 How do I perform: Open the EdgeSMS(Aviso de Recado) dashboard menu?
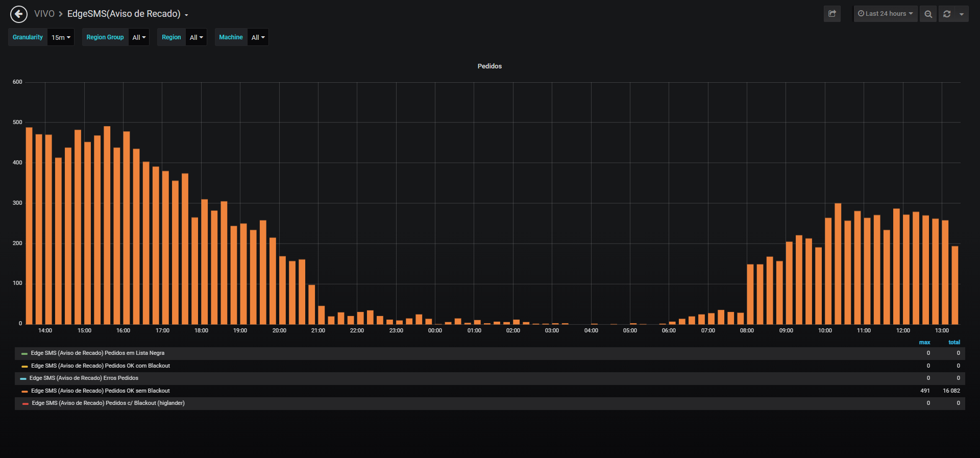(x=128, y=14)
